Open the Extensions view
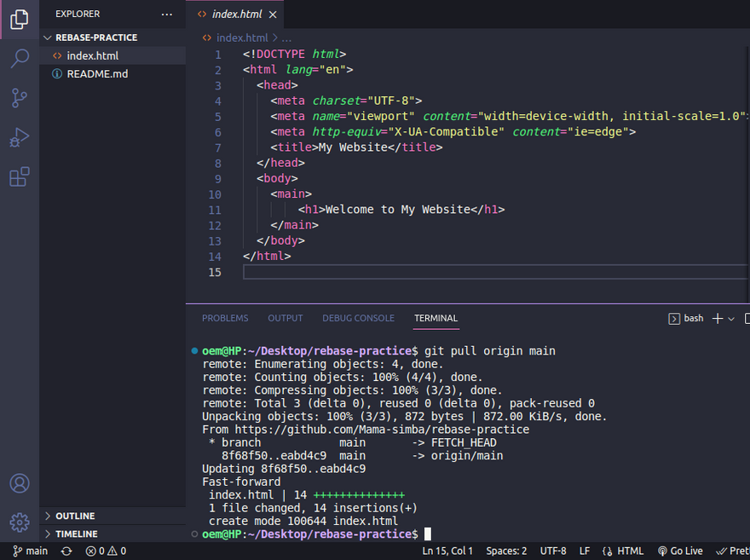750x560 pixels. [x=19, y=177]
